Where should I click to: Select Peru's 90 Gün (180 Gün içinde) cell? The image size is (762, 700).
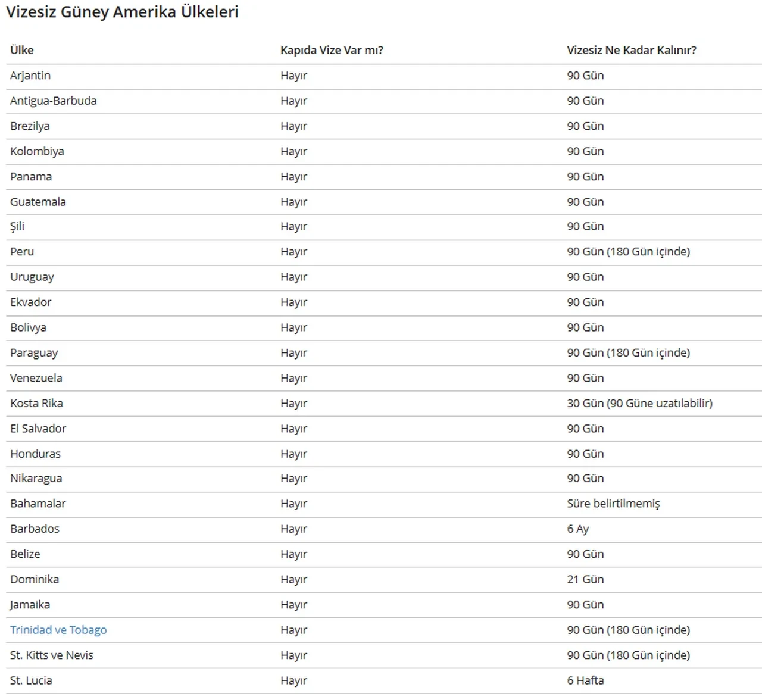tap(628, 252)
